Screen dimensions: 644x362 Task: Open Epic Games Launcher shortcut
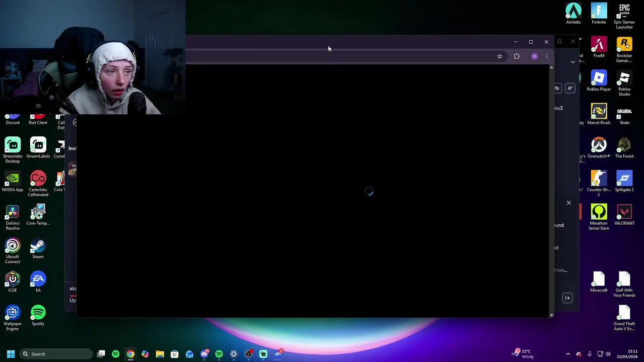624,16
